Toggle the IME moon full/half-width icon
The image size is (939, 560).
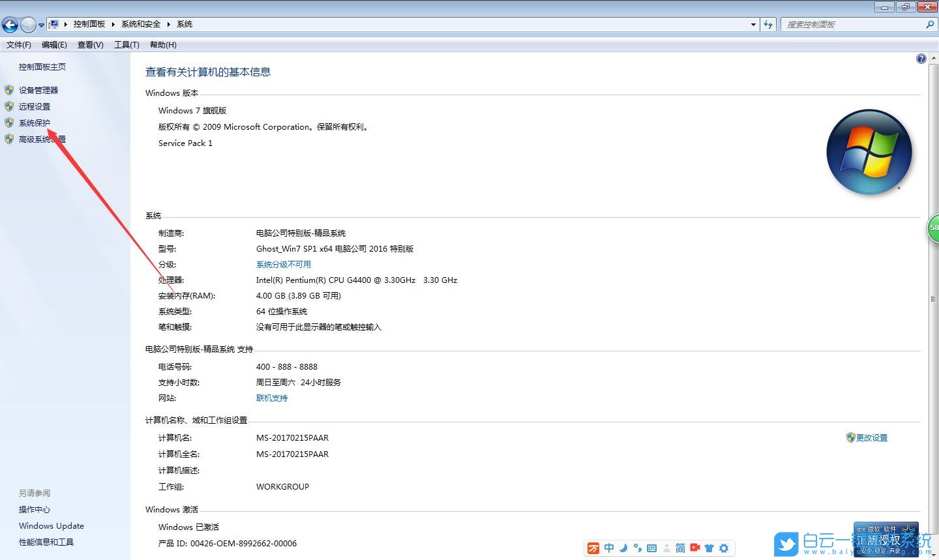point(623,548)
